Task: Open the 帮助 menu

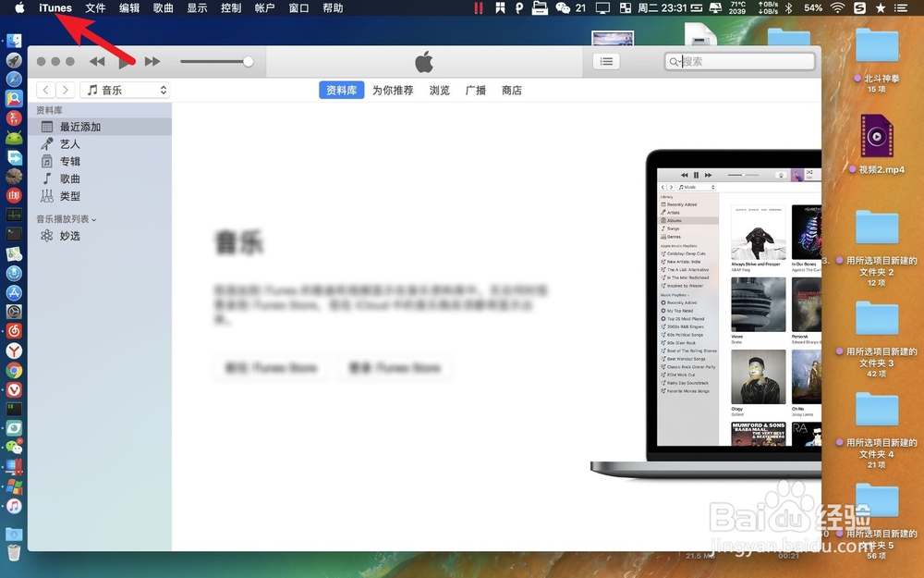Action: point(333,7)
